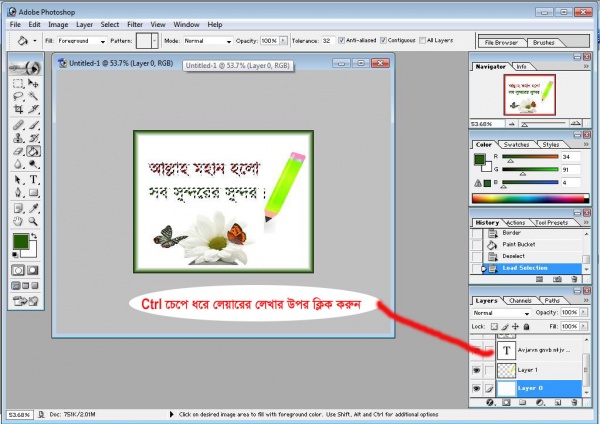Click the color spectrum ramp
The height and width of the screenshot is (424, 600).
(x=530, y=198)
